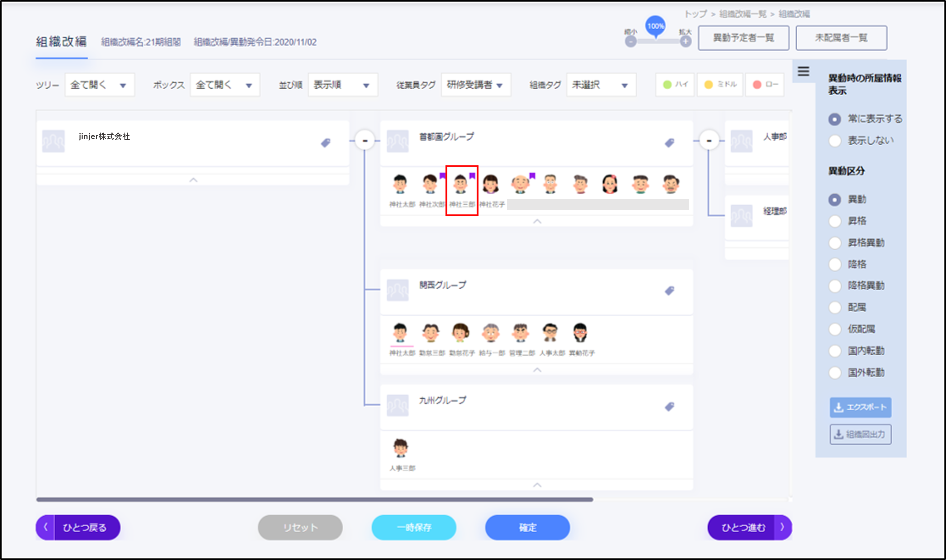Go to 組織改編一覧 breadcrumb

click(x=743, y=14)
